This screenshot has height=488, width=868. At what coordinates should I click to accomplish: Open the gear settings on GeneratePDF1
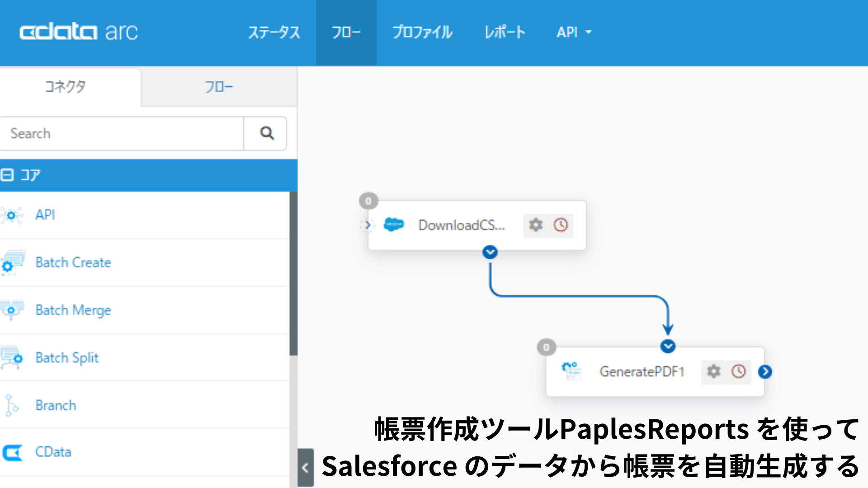click(713, 371)
